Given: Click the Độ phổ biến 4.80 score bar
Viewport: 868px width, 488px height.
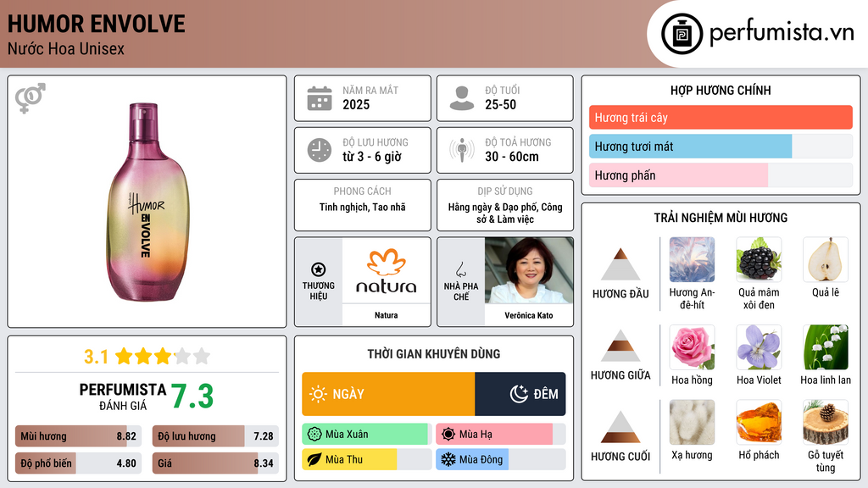Looking at the screenshot, I should pos(78,463).
